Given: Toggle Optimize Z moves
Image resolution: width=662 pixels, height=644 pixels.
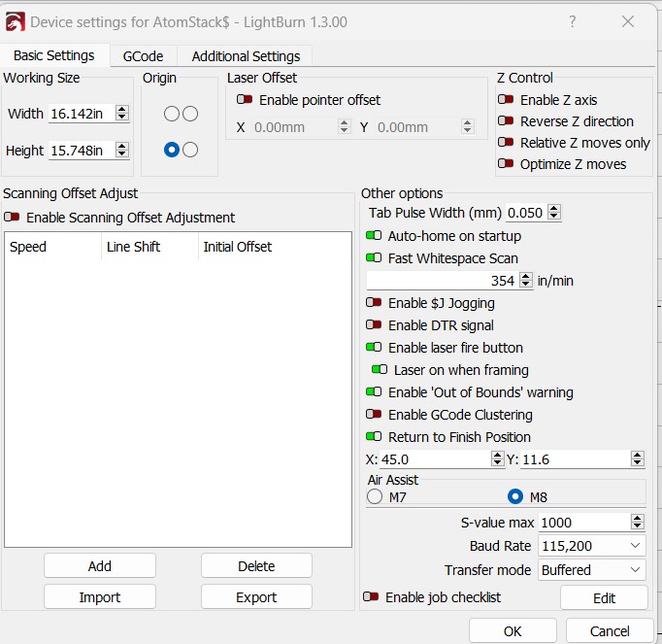Looking at the screenshot, I should [x=506, y=163].
